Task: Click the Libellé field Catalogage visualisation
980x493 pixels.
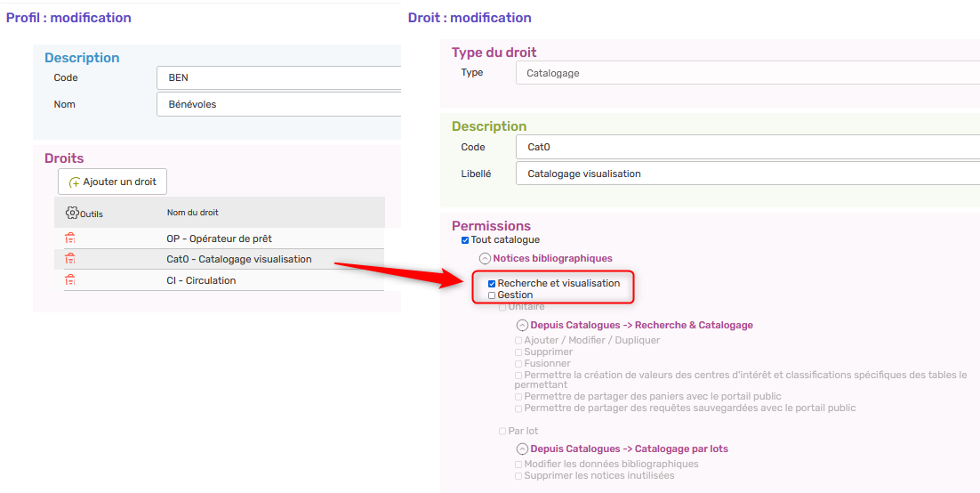Action: [x=747, y=174]
